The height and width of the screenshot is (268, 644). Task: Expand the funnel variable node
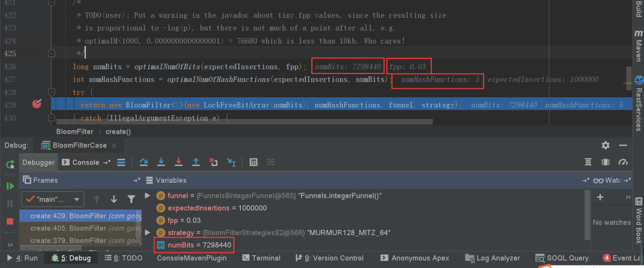tap(148, 196)
